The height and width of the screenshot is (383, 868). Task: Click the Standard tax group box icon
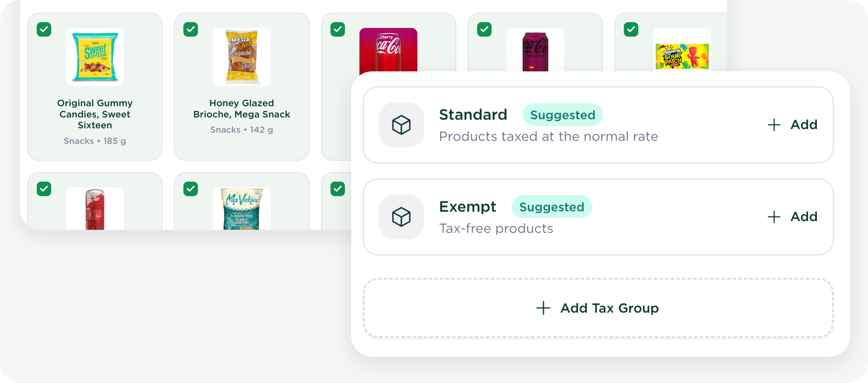coord(401,125)
